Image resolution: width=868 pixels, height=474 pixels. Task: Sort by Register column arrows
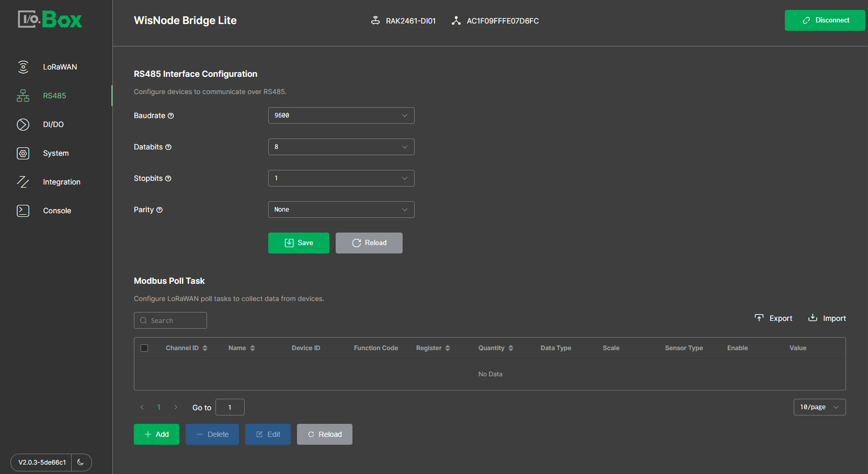click(448, 348)
